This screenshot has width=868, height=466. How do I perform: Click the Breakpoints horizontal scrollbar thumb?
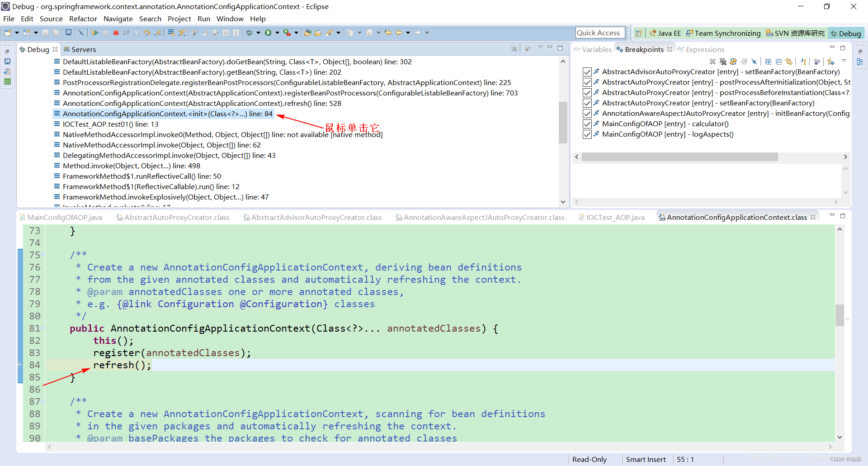click(x=679, y=157)
